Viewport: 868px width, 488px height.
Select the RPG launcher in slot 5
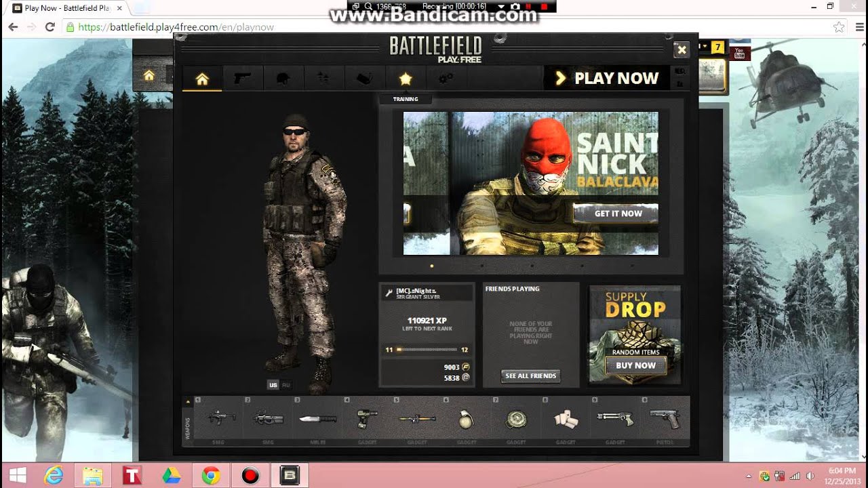(x=417, y=420)
